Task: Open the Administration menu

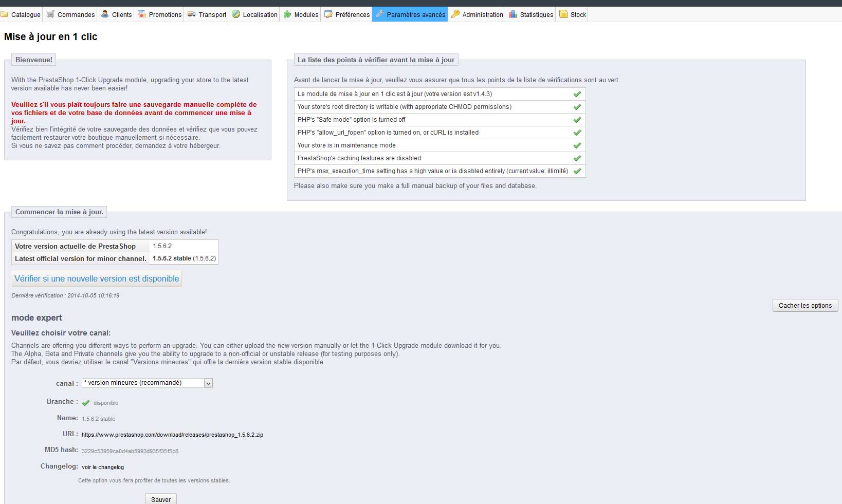Action: pyautogui.click(x=477, y=14)
